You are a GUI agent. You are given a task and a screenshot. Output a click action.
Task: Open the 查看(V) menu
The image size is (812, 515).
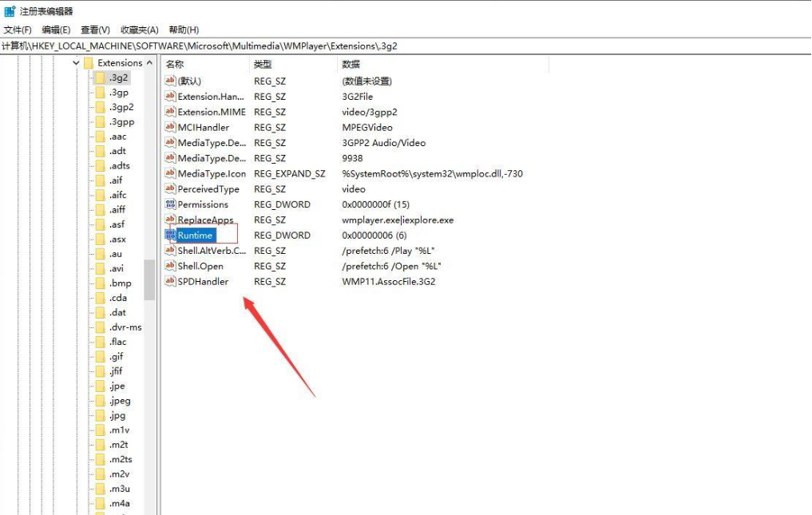(95, 30)
